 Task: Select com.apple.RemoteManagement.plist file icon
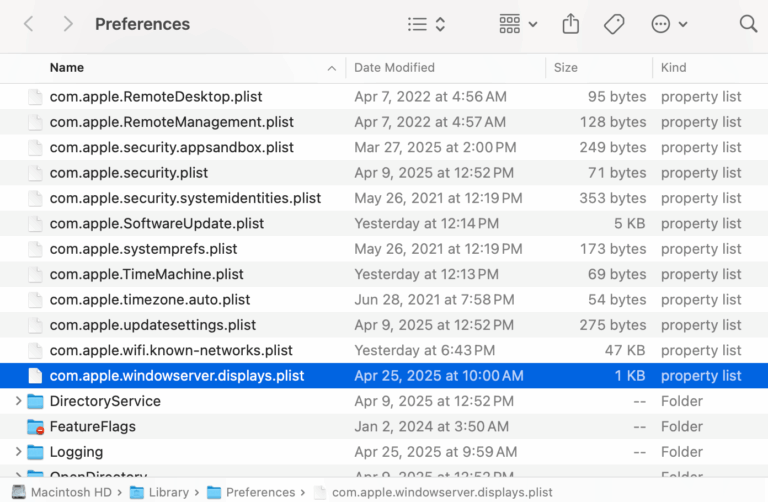click(x=35, y=122)
